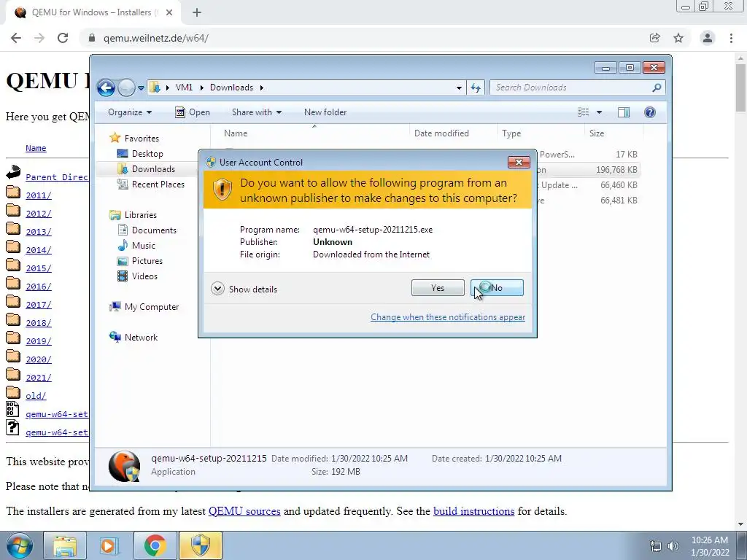The image size is (747, 560).
Task: Open Explorer help icon
Action: [x=650, y=112]
